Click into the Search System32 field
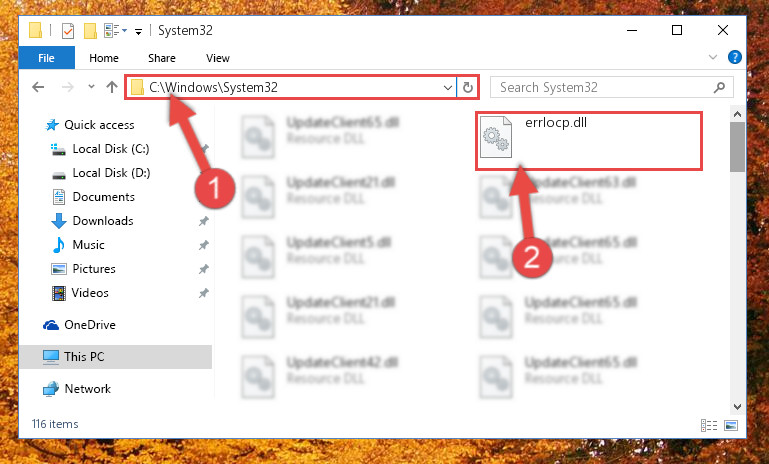The width and height of the screenshot is (769, 464). click(x=604, y=87)
